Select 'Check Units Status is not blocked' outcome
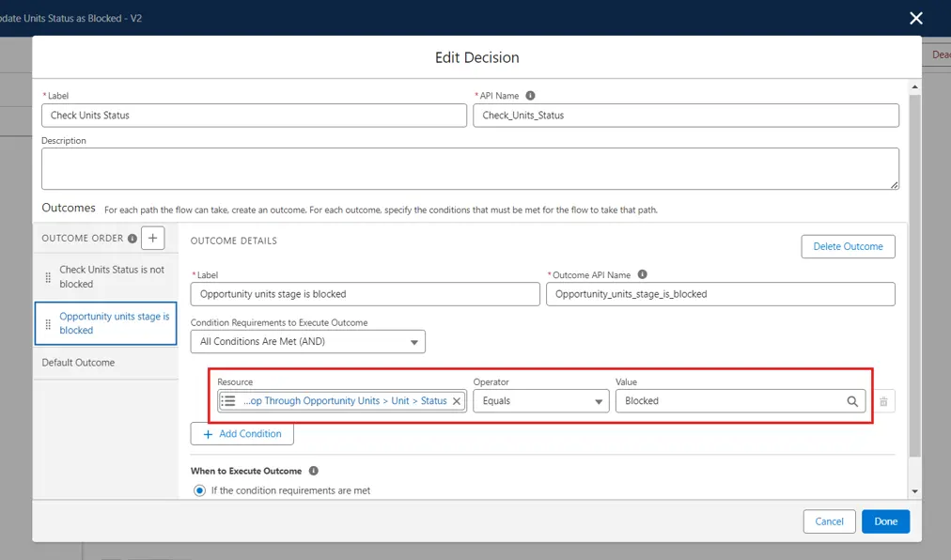This screenshot has height=560, width=951. [111, 276]
